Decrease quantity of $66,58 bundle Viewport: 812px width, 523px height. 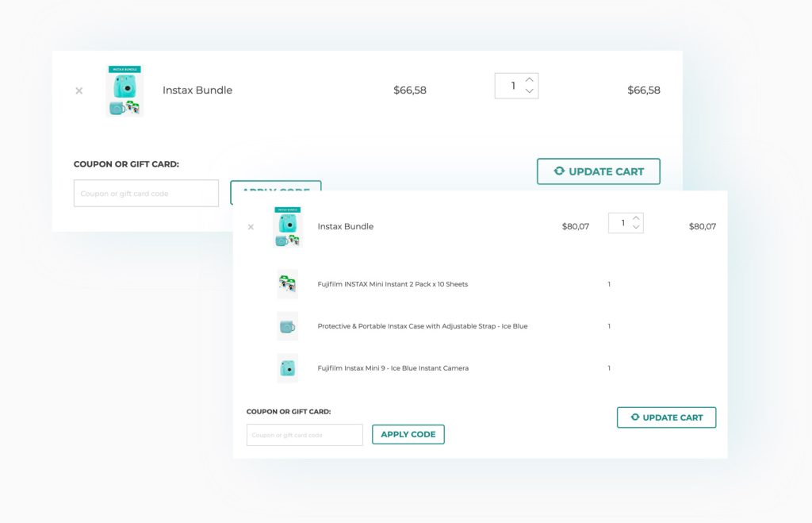[x=529, y=91]
